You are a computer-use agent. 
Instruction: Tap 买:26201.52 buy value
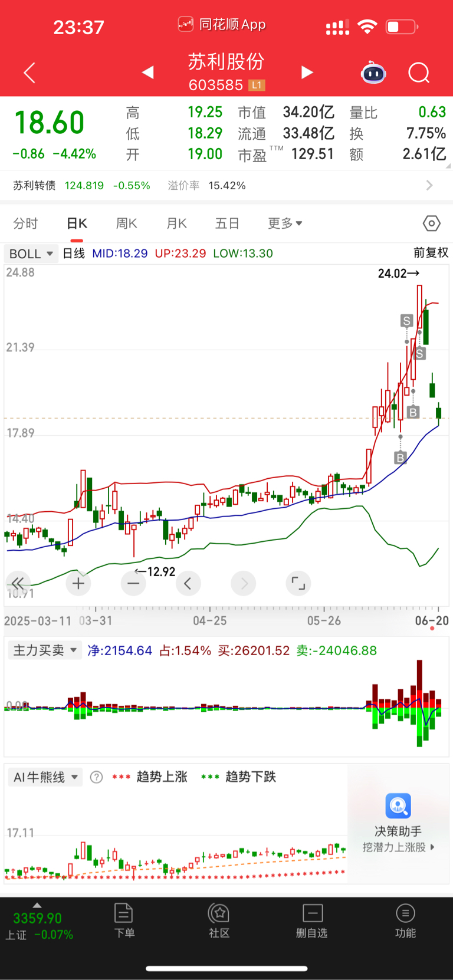coord(254,650)
